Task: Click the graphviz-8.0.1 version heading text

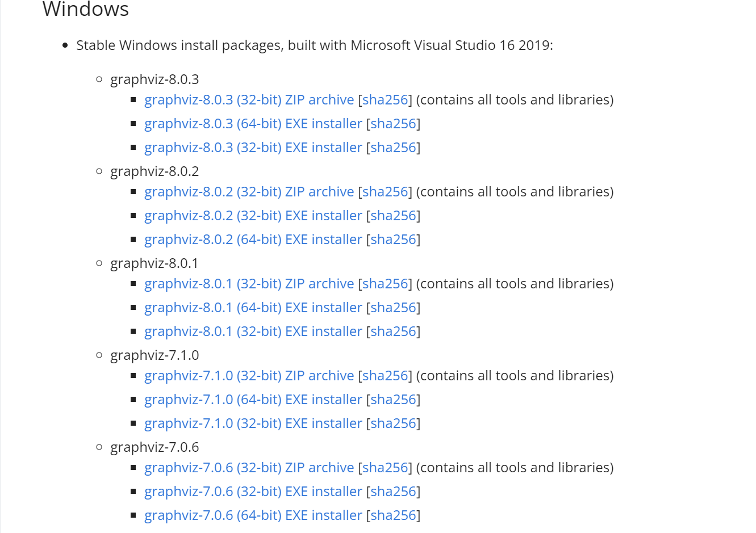Action: (154, 263)
